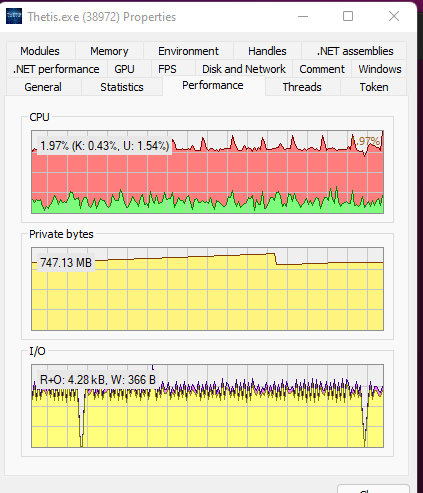Open the Statistics tab
This screenshot has height=493, width=423.
tap(122, 87)
